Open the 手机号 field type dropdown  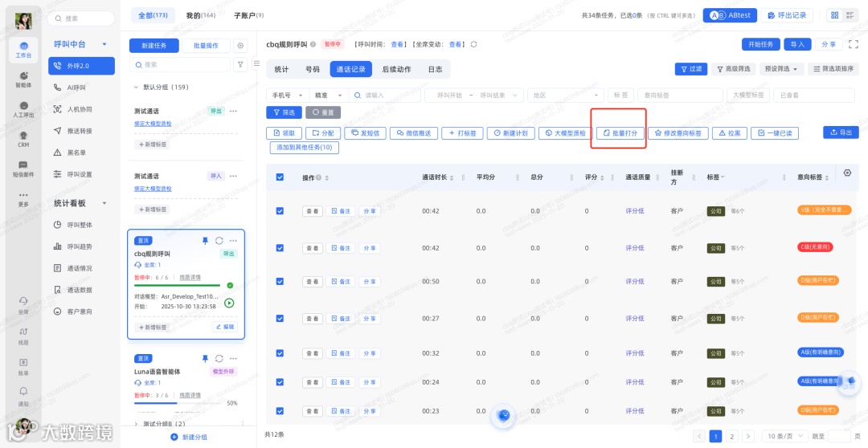(287, 95)
